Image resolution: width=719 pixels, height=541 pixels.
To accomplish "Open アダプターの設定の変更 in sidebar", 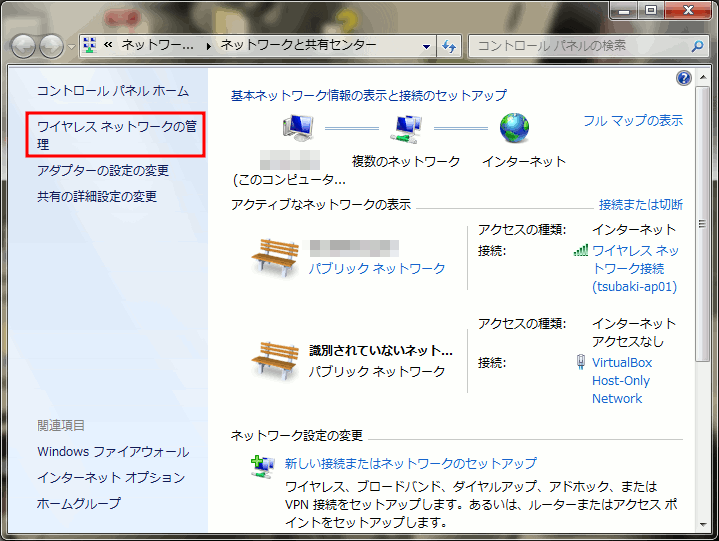I will click(103, 171).
